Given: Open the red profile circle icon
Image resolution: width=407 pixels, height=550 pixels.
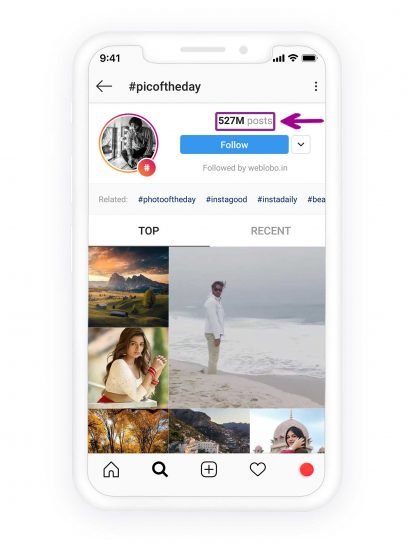Looking at the screenshot, I should coord(306,470).
